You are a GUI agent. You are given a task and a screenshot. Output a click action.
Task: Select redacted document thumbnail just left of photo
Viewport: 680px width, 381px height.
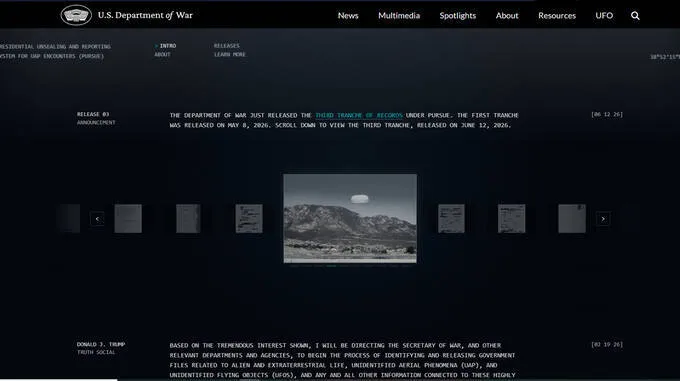click(x=249, y=218)
